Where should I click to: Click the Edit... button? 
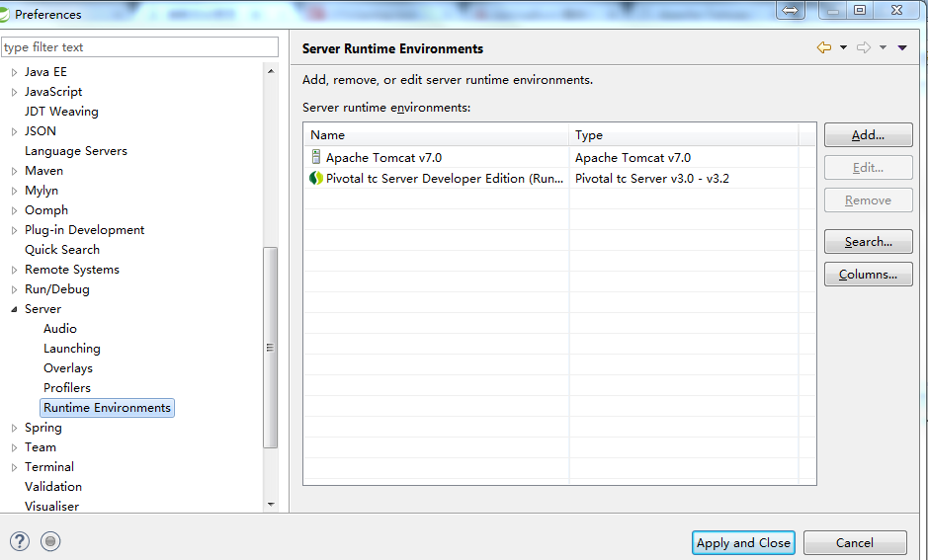click(869, 167)
